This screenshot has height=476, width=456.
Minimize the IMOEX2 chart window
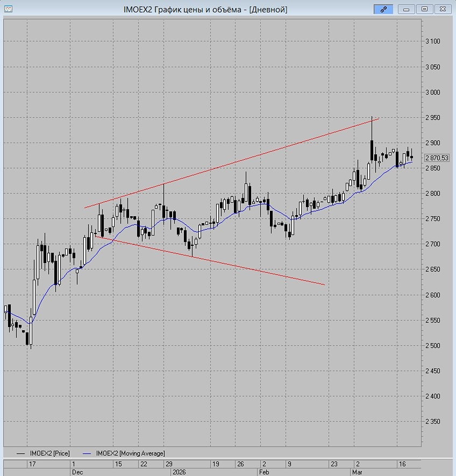coord(406,9)
